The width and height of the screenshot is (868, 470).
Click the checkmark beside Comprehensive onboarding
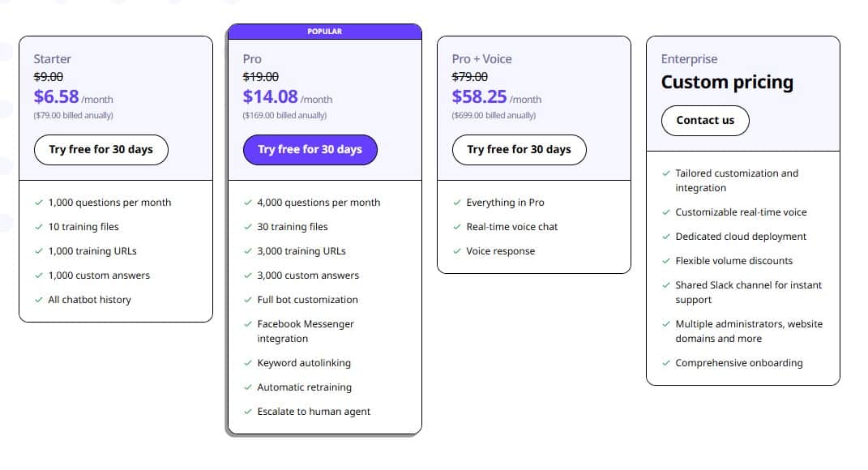(x=665, y=363)
